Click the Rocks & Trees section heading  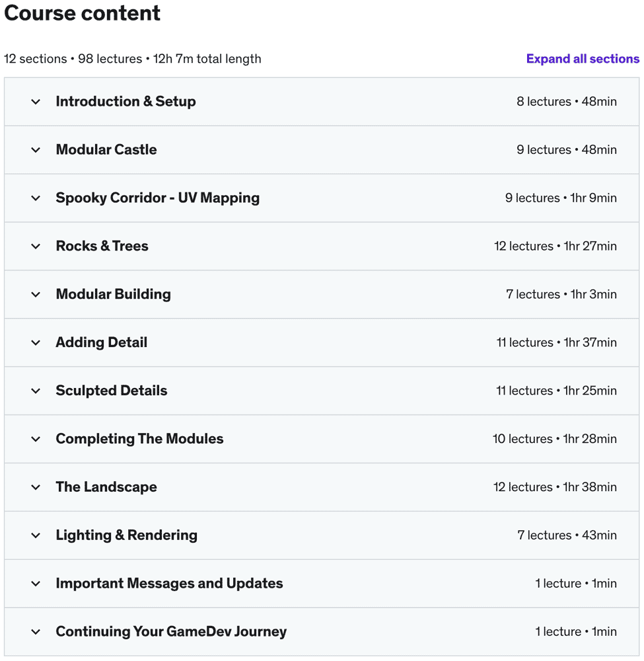[102, 247]
